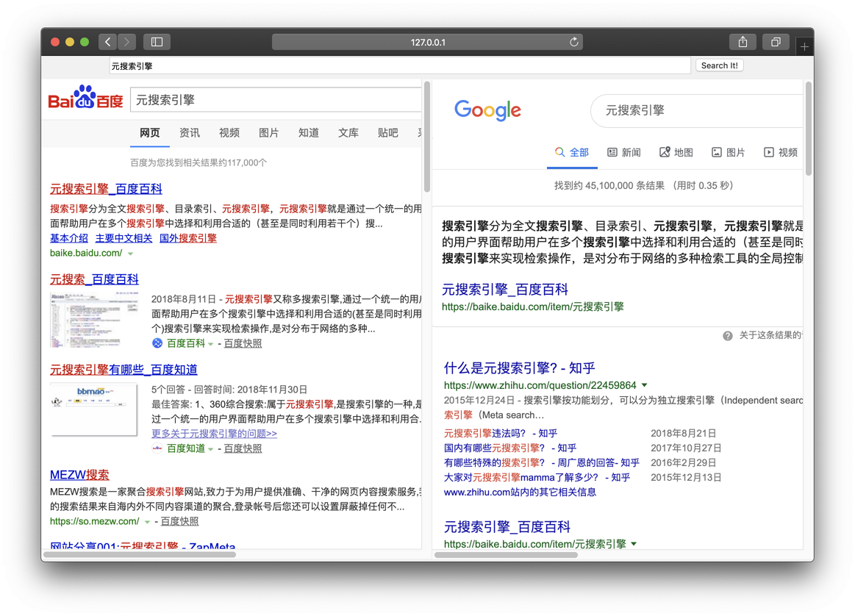Click 国外搜索引擎 sublink
The height and width of the screenshot is (616, 855).
[x=187, y=238]
